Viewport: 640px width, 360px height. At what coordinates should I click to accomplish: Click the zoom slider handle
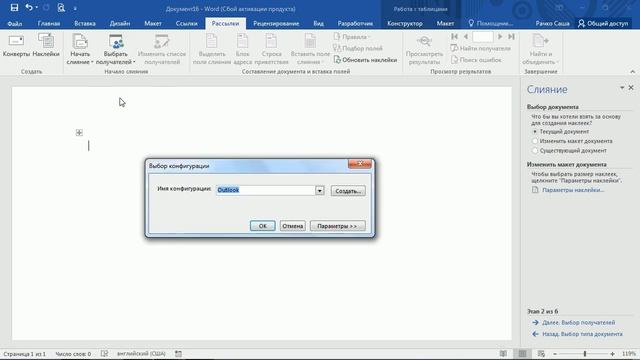point(585,354)
